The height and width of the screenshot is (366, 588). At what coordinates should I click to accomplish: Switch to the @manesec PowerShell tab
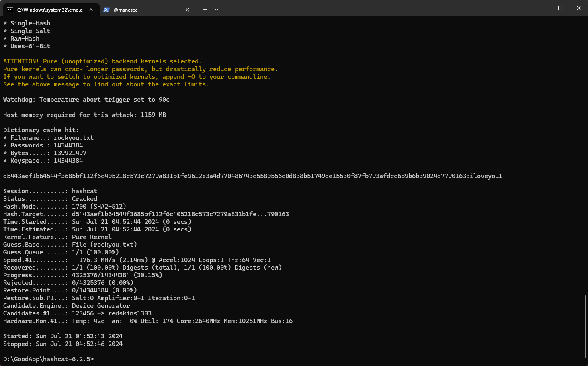click(146, 10)
